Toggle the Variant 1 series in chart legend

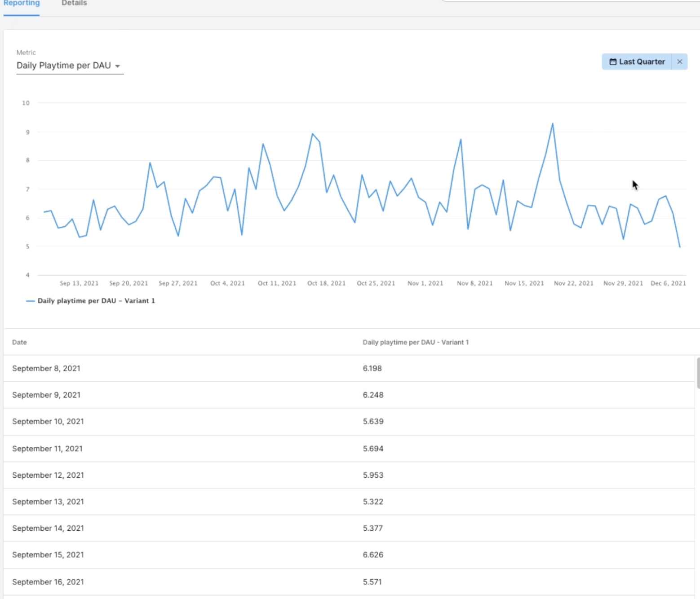(96, 301)
